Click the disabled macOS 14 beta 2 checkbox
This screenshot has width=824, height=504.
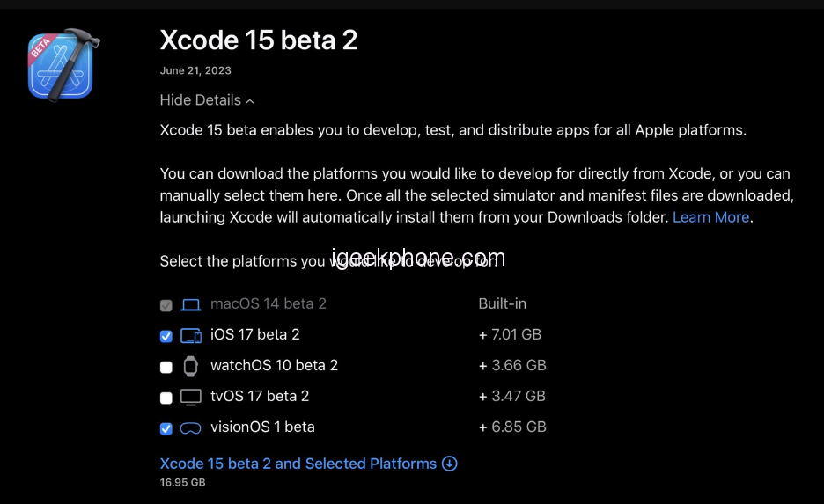click(x=166, y=305)
